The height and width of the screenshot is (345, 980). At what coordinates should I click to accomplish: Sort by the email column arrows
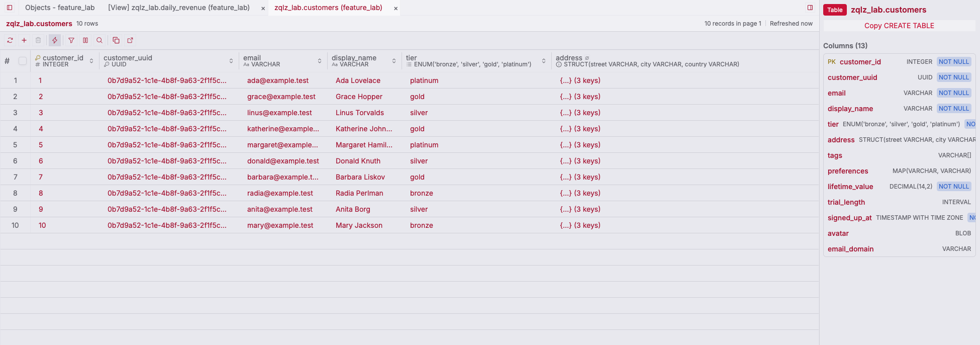320,61
